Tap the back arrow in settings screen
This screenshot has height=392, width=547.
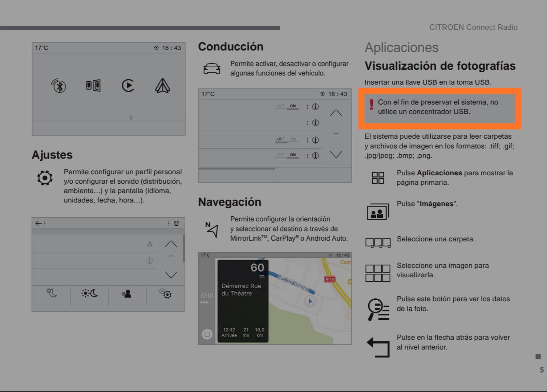coord(38,223)
